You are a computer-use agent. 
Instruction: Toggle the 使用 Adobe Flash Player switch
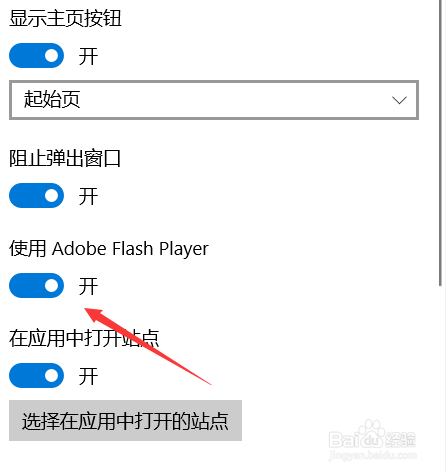pos(36,285)
